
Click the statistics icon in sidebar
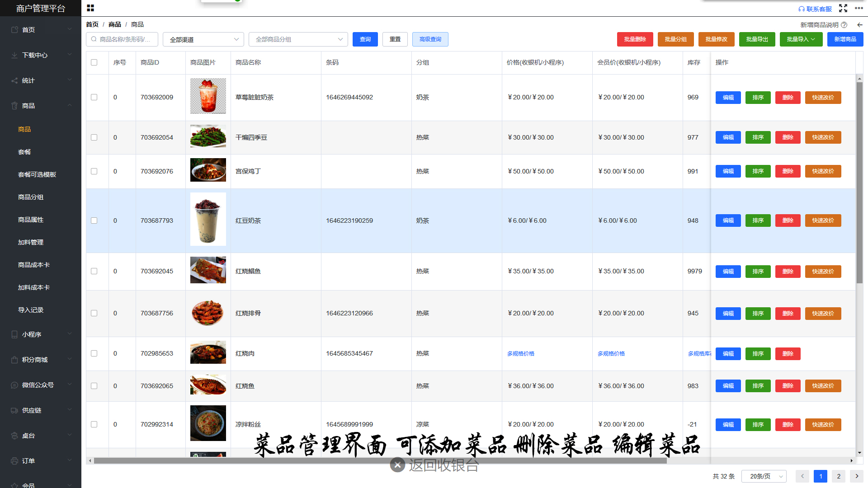coord(14,80)
